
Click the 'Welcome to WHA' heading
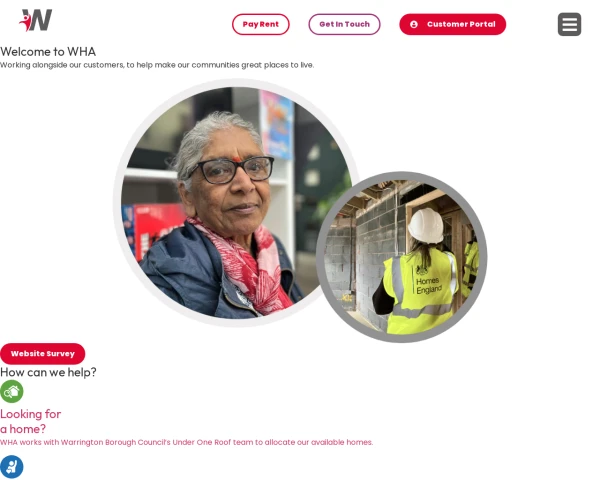click(48, 52)
